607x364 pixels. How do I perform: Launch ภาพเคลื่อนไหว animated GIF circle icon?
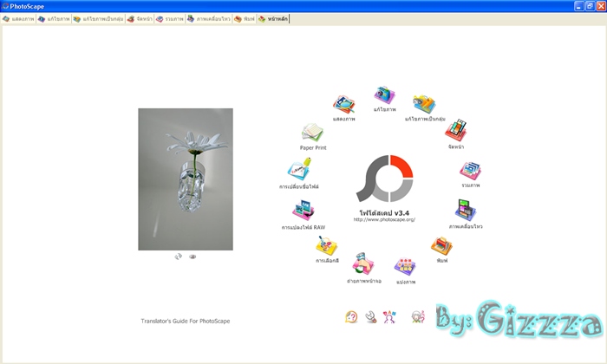[466, 210]
